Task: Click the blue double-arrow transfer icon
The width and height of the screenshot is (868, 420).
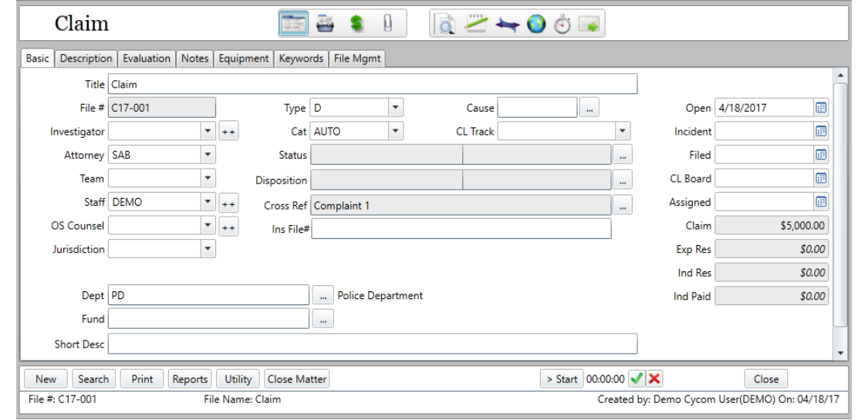Action: tap(507, 25)
